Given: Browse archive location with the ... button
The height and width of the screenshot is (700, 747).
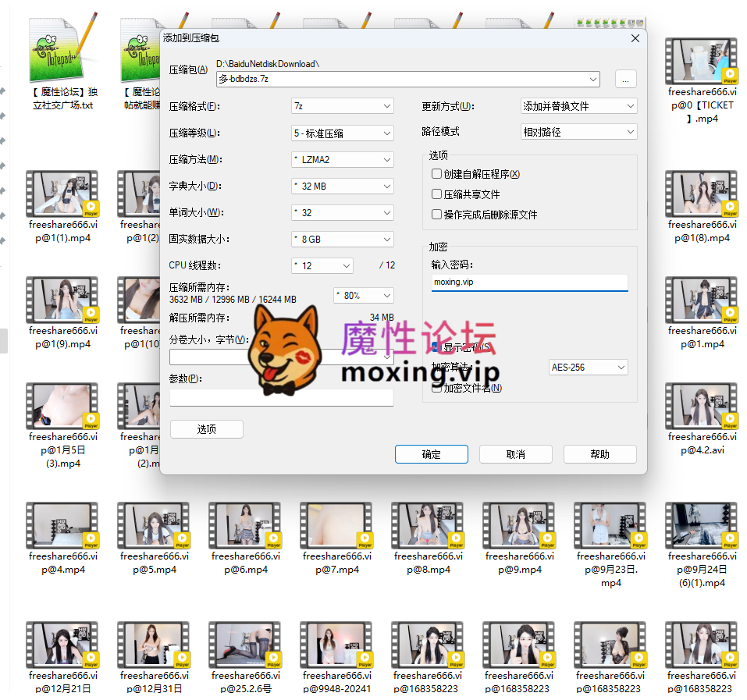Looking at the screenshot, I should [x=625, y=79].
